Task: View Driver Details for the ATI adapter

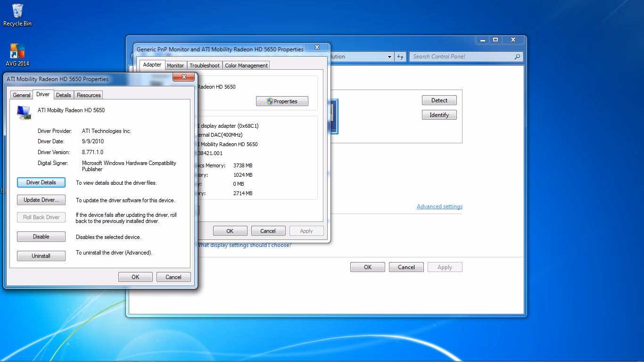Action: (x=41, y=182)
